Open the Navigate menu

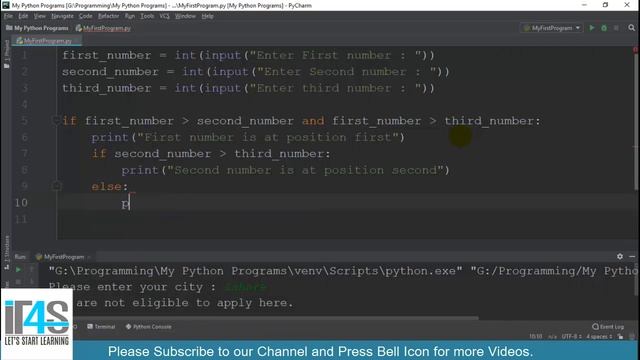coord(62,16)
